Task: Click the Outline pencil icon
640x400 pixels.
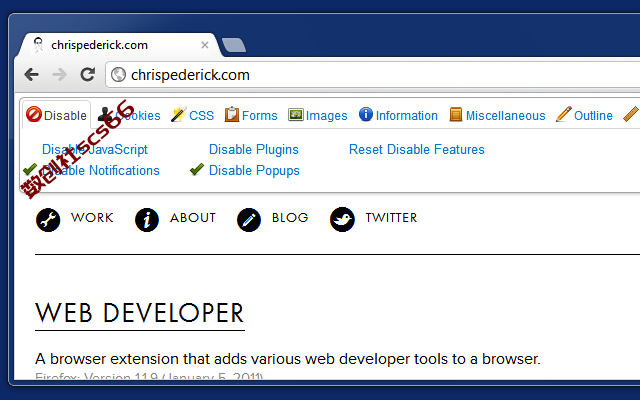Action: (564, 114)
